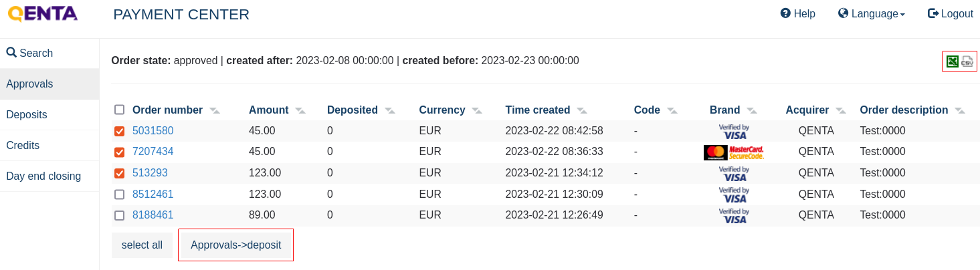
Task: Check order 8512461 checkbox
Action: pos(120,194)
